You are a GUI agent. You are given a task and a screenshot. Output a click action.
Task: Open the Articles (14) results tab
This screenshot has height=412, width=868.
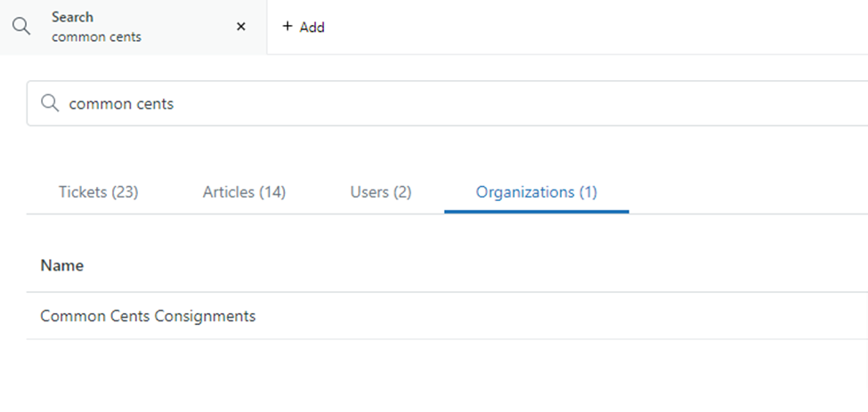(x=244, y=191)
